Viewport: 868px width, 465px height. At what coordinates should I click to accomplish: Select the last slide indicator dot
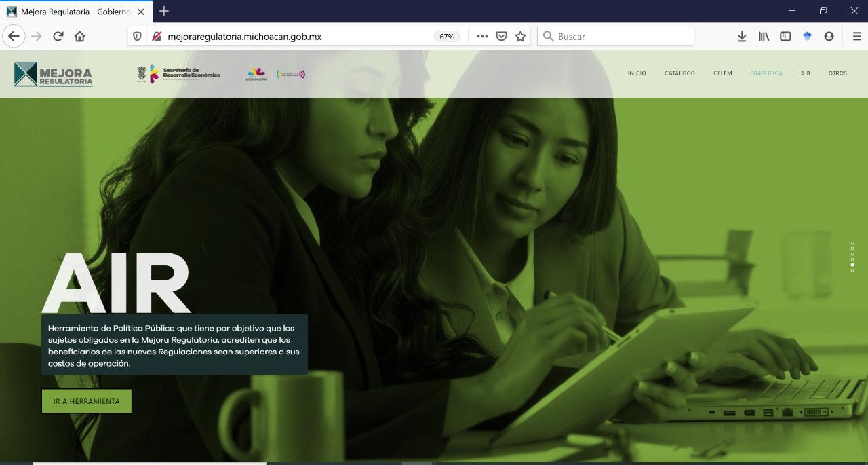pos(852,270)
